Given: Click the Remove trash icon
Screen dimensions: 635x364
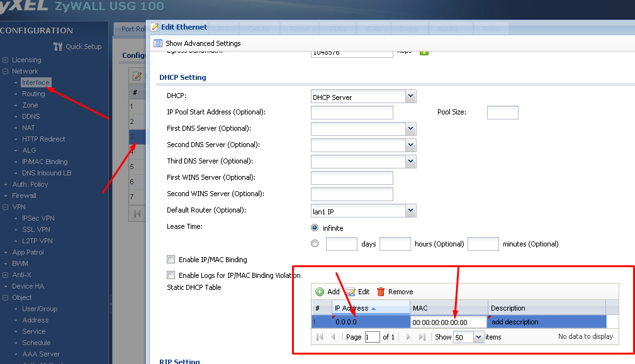Looking at the screenshot, I should [381, 292].
